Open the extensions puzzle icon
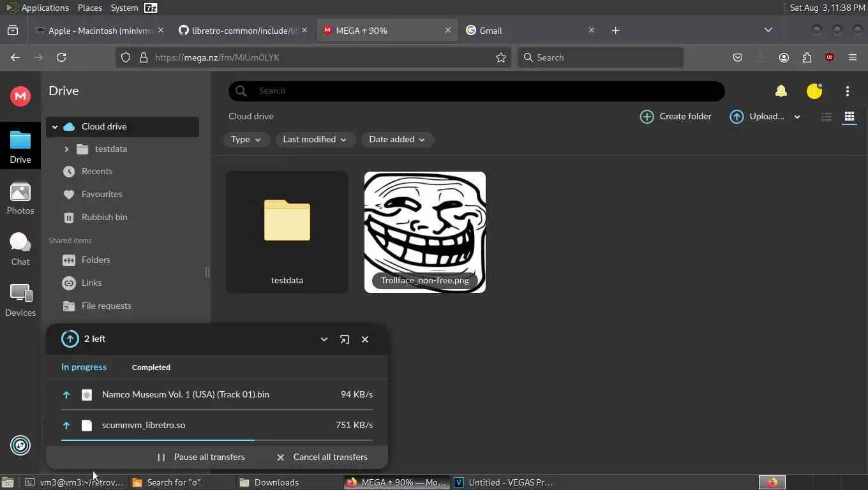This screenshot has width=868, height=490. coord(807,57)
